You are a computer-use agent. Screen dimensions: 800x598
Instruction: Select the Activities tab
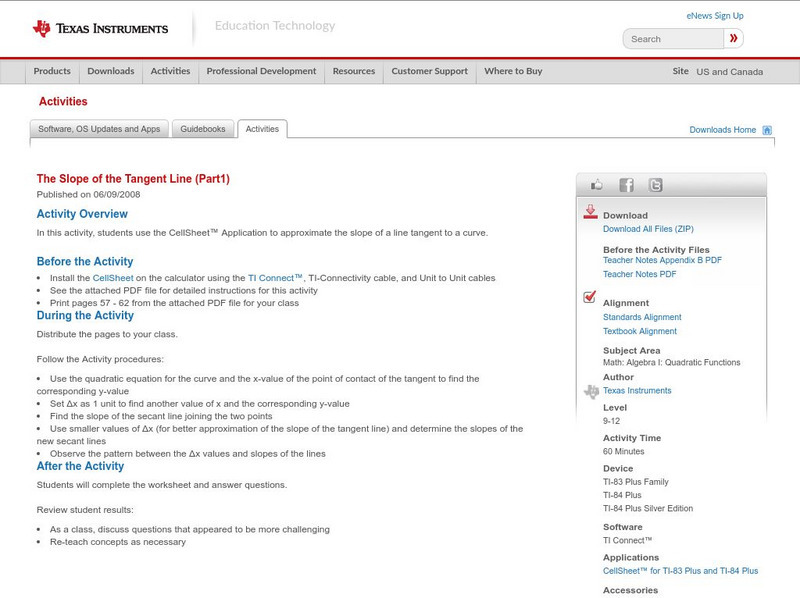262,129
